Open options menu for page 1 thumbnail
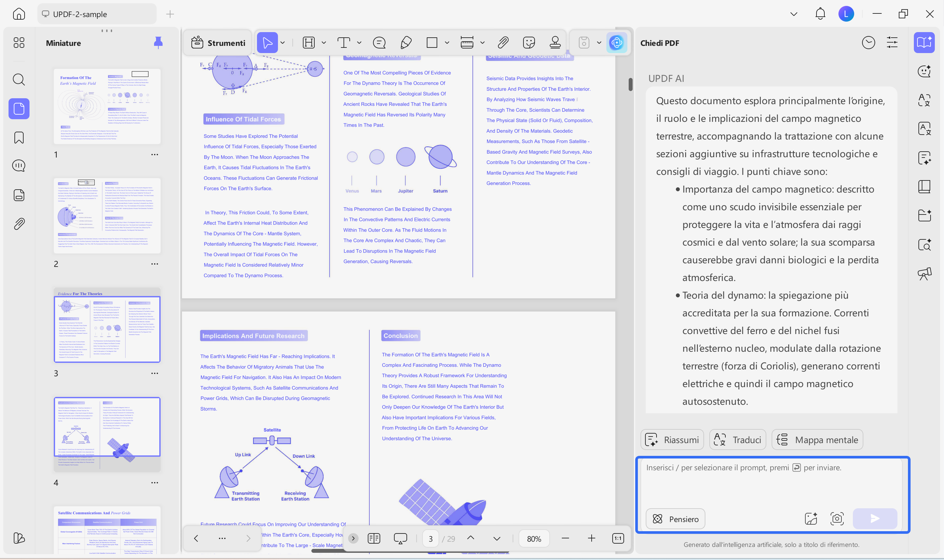This screenshot has height=560, width=944. (x=154, y=154)
